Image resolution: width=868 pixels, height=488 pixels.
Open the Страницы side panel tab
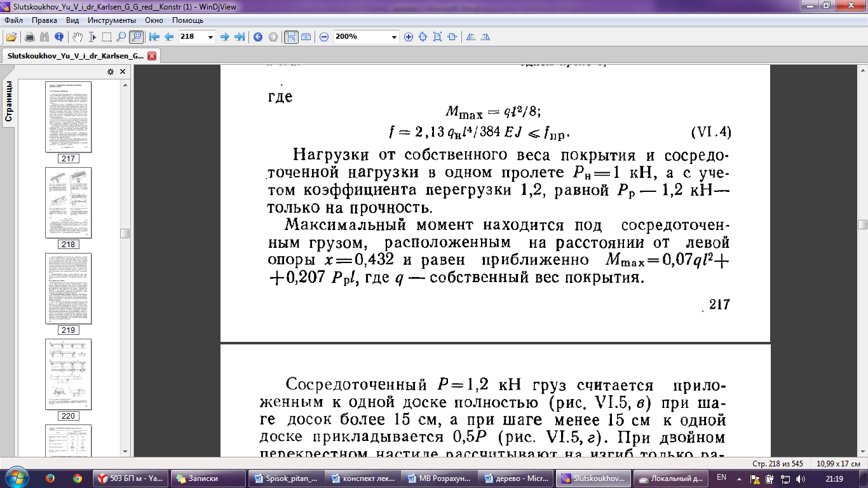click(9, 102)
